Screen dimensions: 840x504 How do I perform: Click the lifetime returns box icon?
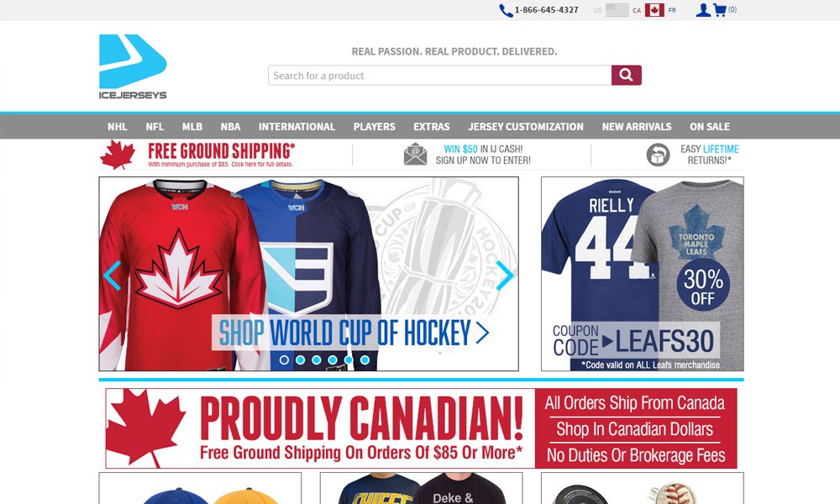pyautogui.click(x=658, y=155)
